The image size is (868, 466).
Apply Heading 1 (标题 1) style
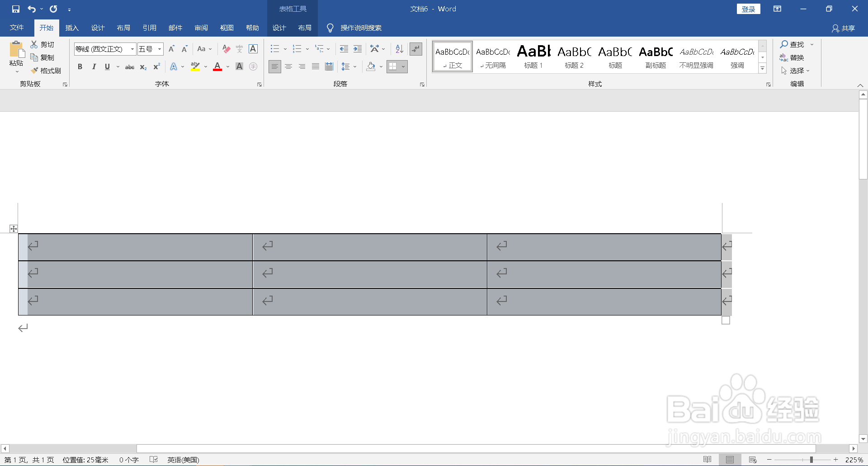533,56
